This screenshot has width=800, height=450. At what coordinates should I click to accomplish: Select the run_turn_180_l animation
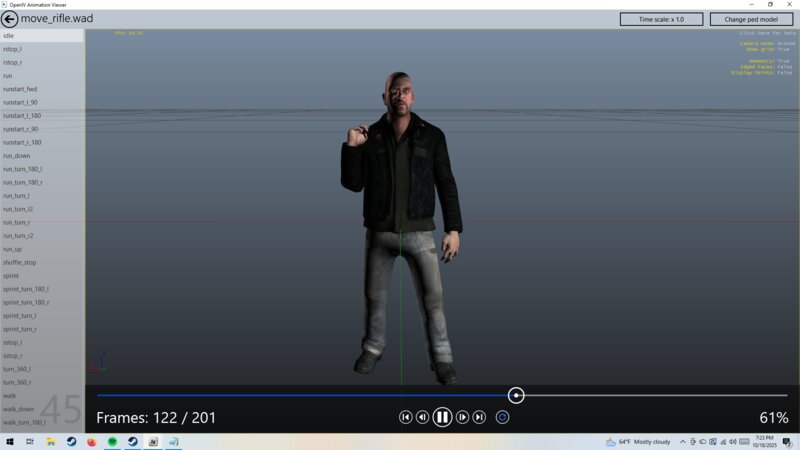tap(42, 169)
